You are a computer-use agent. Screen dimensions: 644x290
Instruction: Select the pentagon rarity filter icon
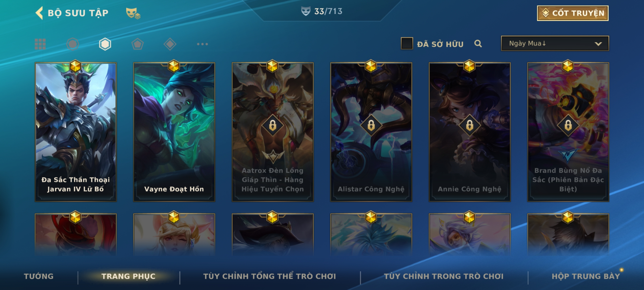click(137, 44)
